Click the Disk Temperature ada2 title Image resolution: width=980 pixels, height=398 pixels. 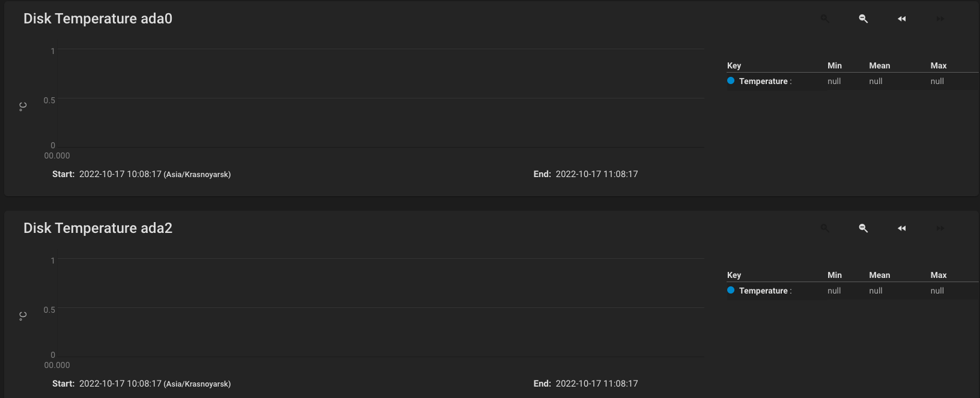coord(98,228)
